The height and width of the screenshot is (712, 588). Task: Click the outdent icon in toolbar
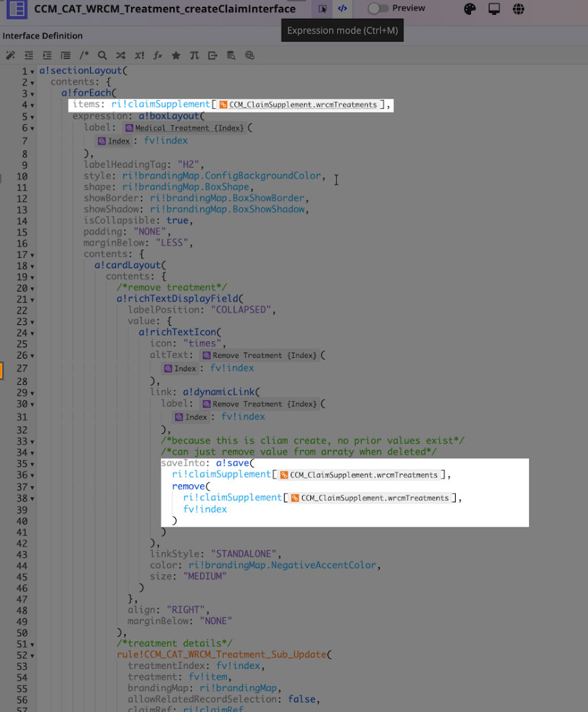point(29,55)
